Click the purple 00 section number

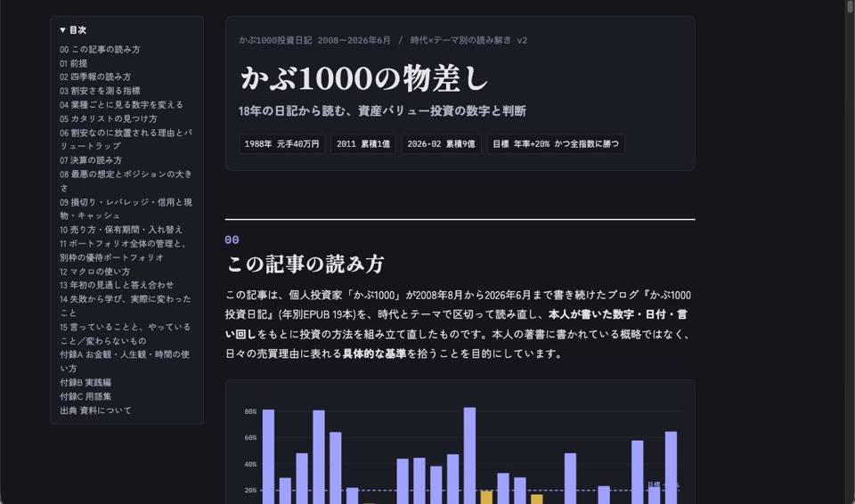(x=232, y=240)
